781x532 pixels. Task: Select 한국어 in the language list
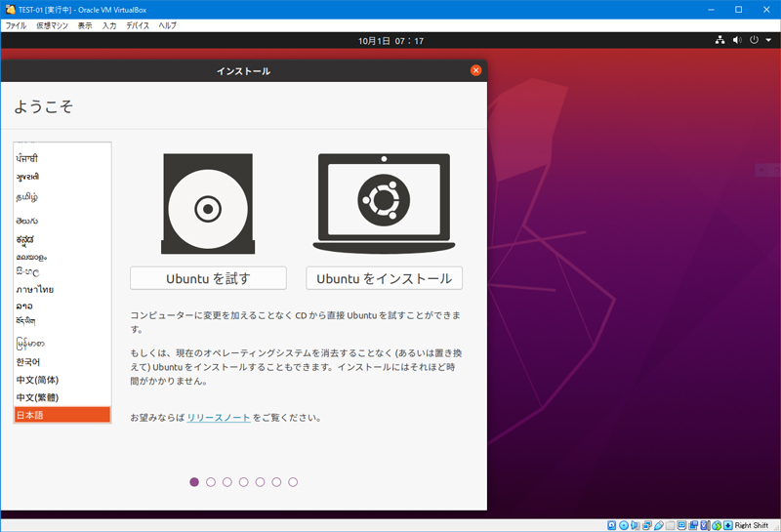click(x=62, y=361)
